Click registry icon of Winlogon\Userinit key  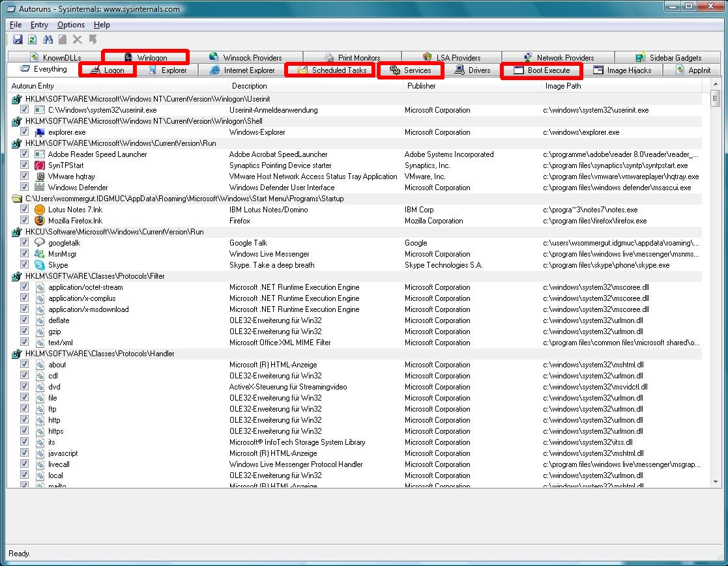[x=17, y=99]
